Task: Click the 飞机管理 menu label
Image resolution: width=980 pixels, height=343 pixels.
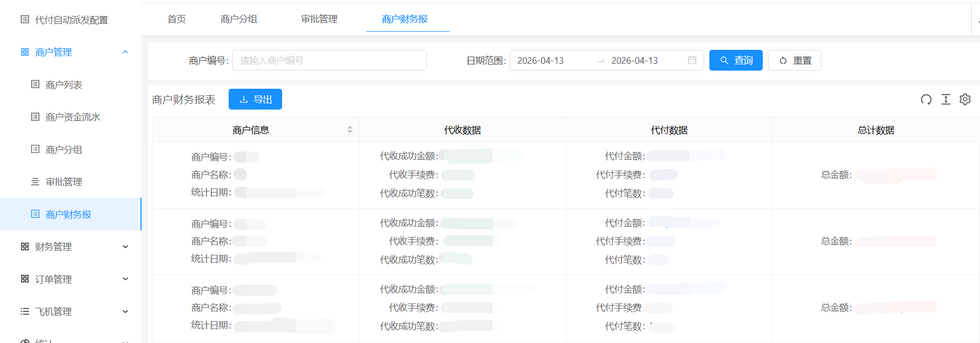Action: click(x=53, y=311)
